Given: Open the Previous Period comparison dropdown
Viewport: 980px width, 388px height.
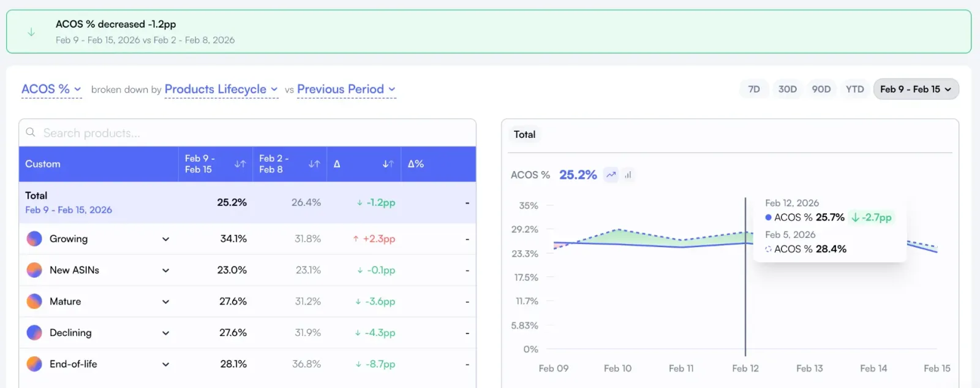Looking at the screenshot, I should pyautogui.click(x=347, y=89).
